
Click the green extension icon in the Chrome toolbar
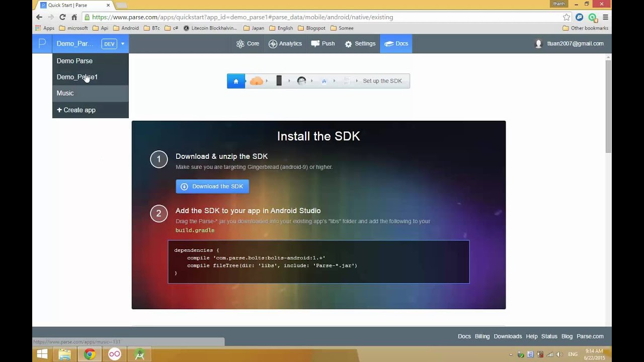[593, 17]
